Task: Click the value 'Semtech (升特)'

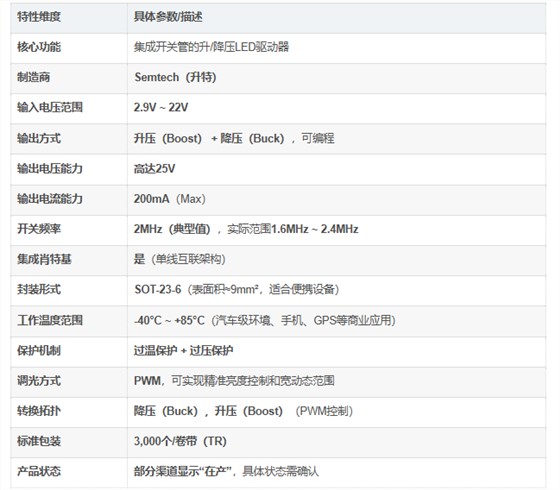Action: (x=175, y=77)
